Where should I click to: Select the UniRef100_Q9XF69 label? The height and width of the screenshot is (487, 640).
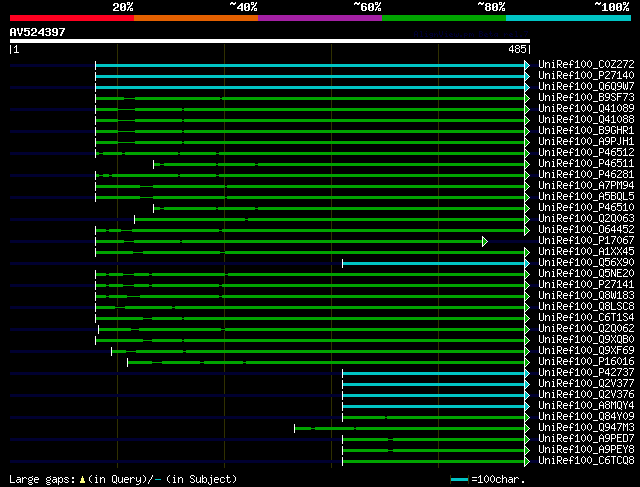point(586,351)
